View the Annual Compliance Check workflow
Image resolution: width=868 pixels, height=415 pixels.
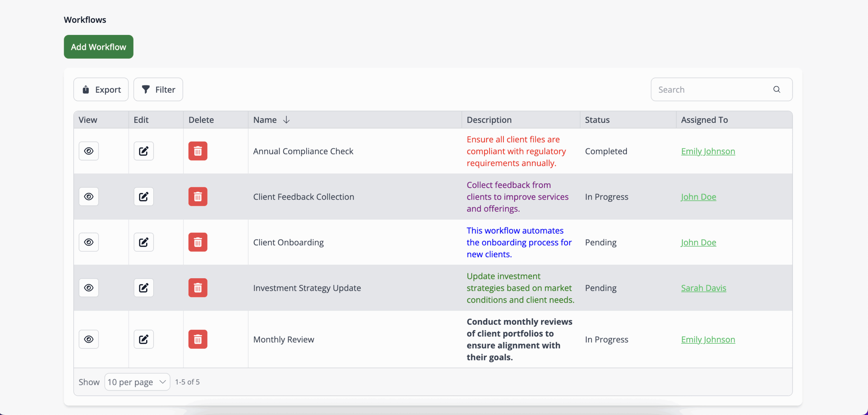pos(88,151)
